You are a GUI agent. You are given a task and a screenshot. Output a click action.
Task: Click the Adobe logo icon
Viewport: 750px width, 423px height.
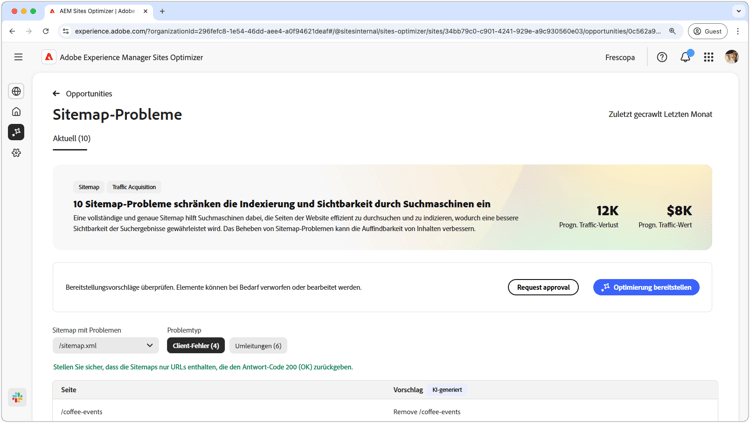[x=49, y=57]
